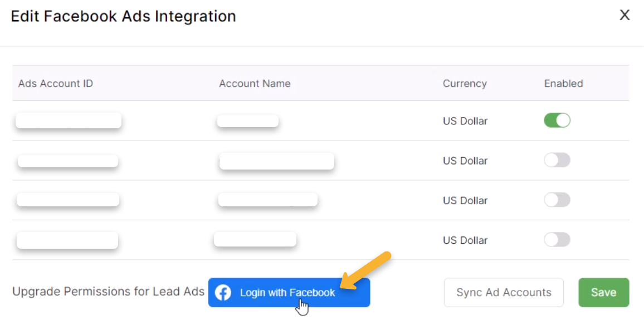The width and height of the screenshot is (644, 319).
Task: Select the first row's Ads Account ID
Action: [x=69, y=120]
